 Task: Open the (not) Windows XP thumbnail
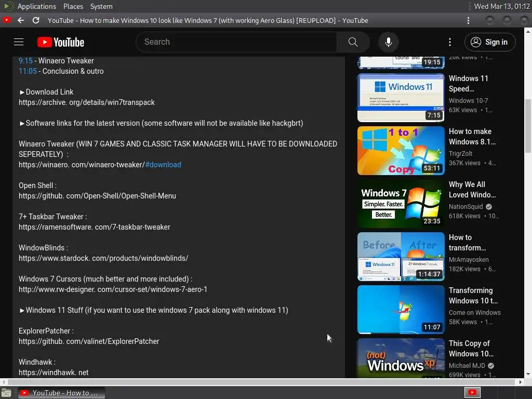(401, 358)
